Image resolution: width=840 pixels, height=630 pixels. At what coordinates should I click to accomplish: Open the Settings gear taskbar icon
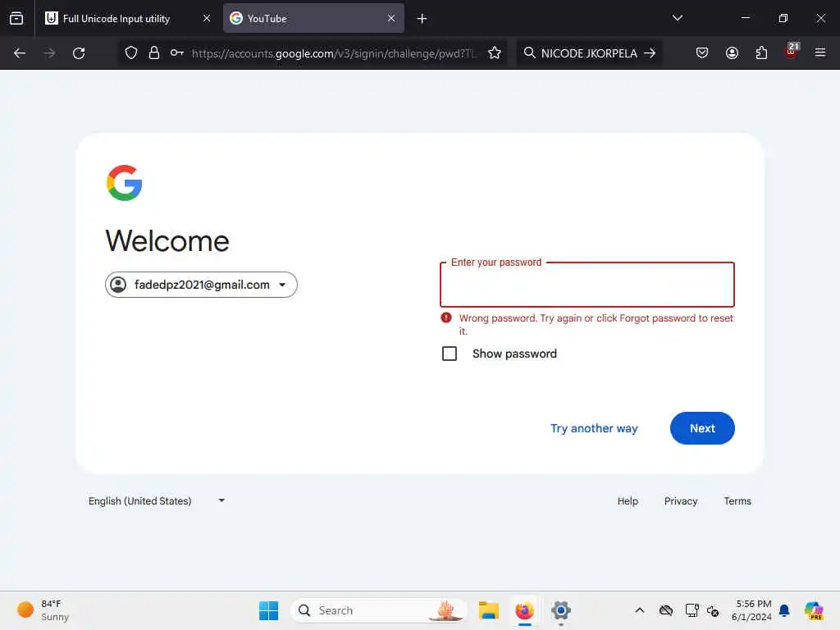click(561, 610)
